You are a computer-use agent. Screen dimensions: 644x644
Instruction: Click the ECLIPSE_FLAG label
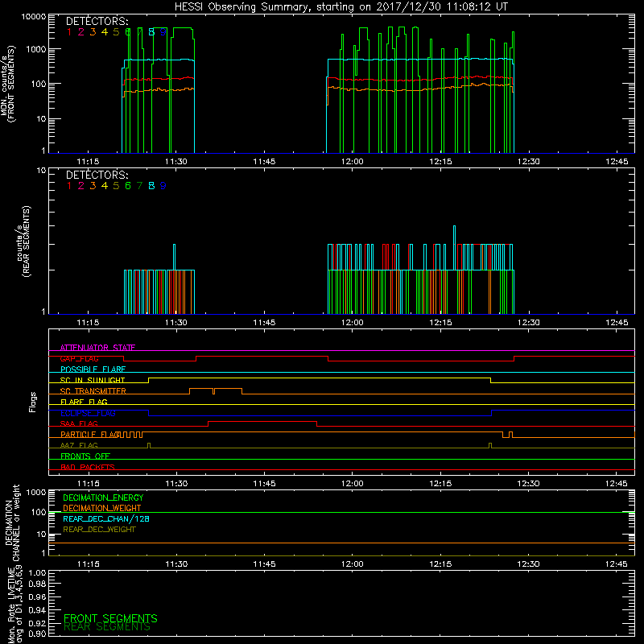tap(88, 413)
